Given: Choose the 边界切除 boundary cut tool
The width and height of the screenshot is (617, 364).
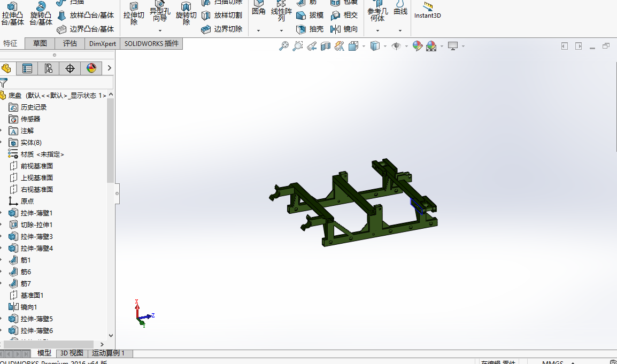Looking at the screenshot, I should pos(222,29).
